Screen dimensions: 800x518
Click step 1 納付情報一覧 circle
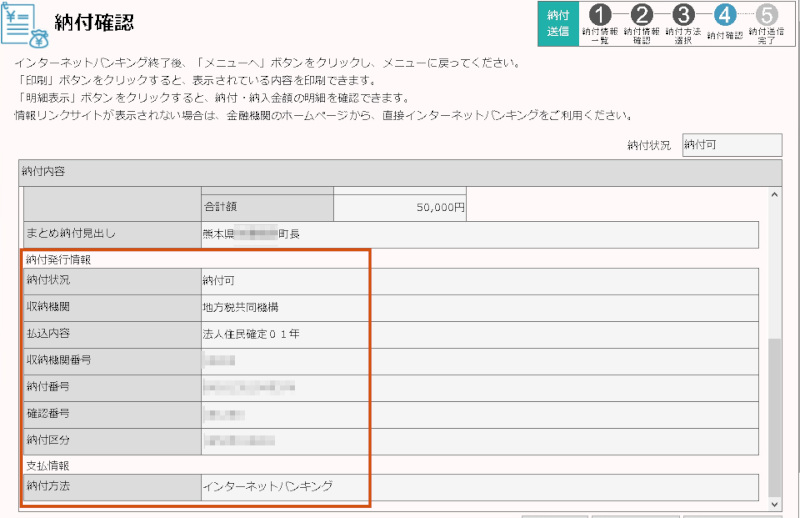pyautogui.click(x=600, y=15)
